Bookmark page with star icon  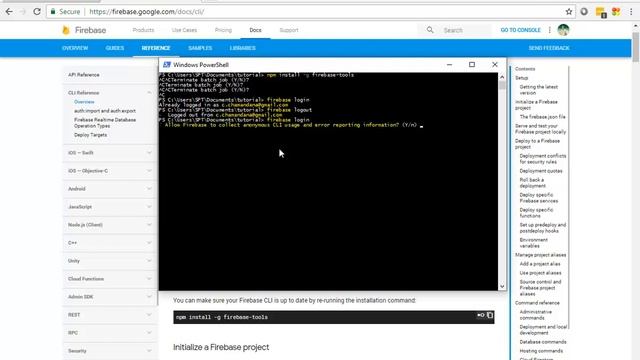(569, 12)
